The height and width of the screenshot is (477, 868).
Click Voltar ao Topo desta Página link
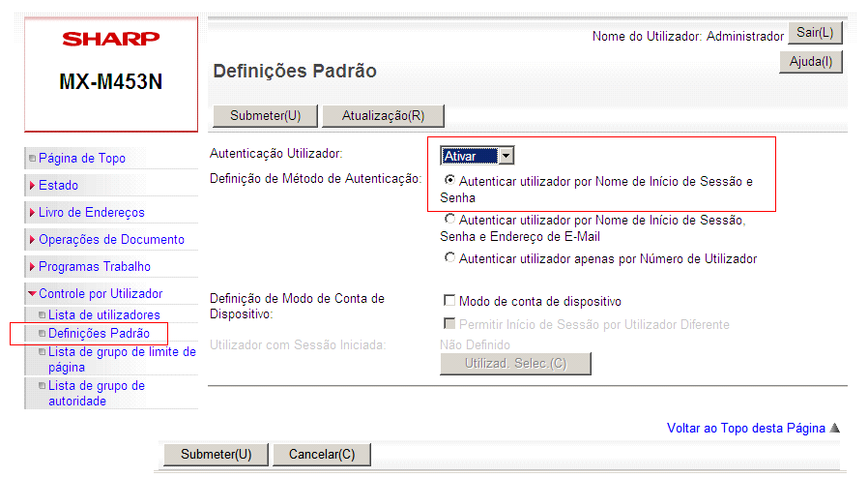pos(745,428)
